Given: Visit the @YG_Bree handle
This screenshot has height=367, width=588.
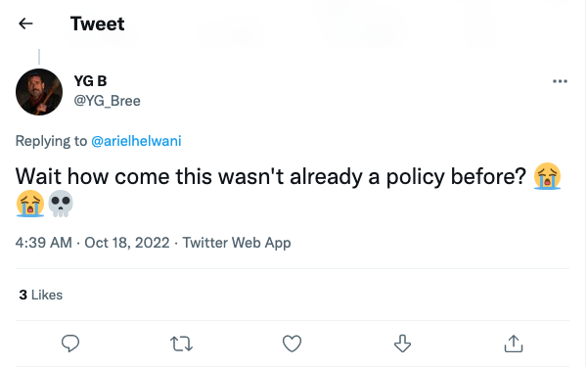Looking at the screenshot, I should (108, 101).
